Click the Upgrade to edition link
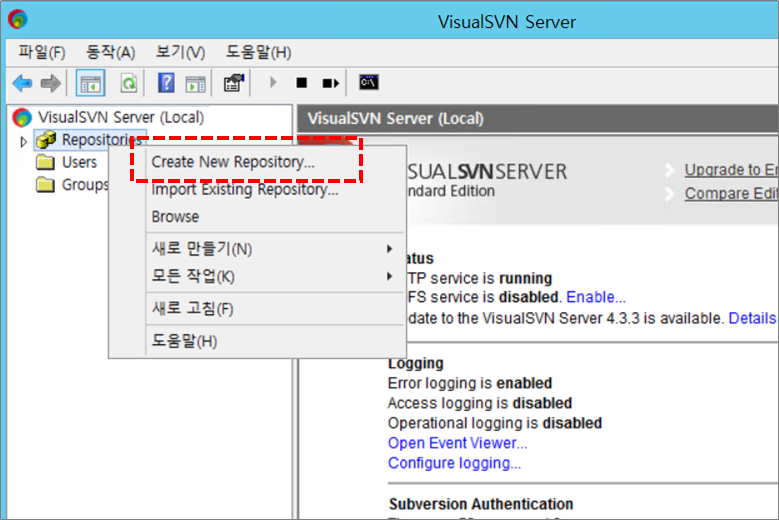The width and height of the screenshot is (779, 520). 731,170
